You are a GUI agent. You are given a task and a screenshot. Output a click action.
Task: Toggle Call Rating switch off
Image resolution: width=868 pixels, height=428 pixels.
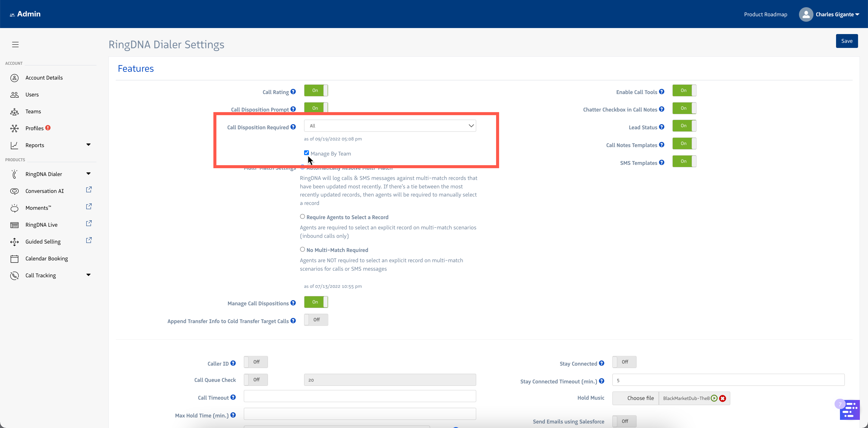[x=316, y=90]
